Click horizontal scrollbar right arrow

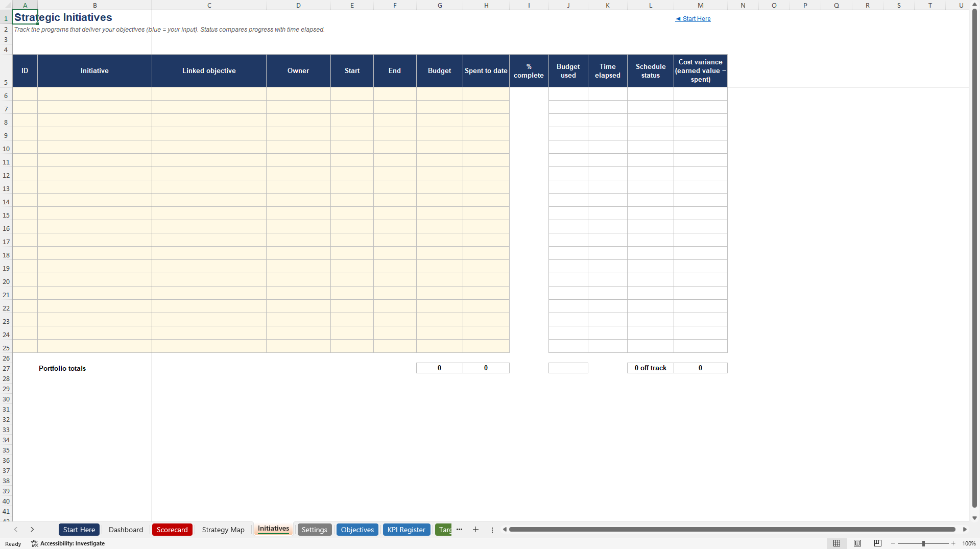(965, 530)
